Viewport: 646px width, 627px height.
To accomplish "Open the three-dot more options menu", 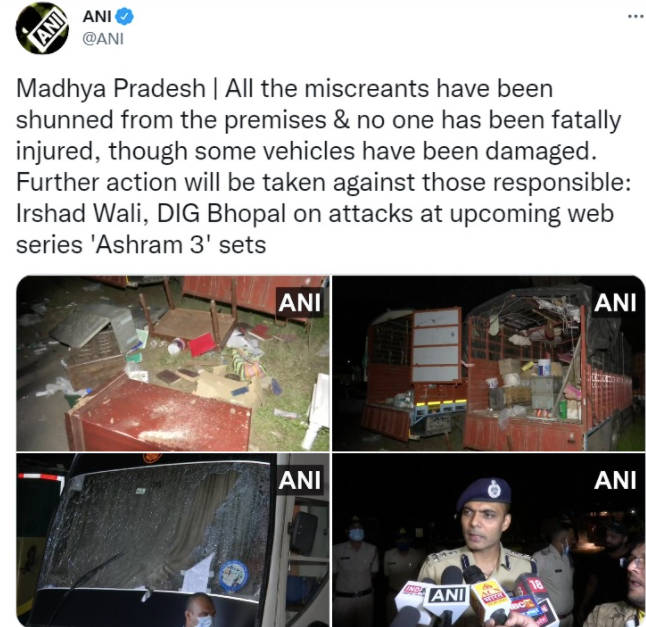I will (x=636, y=16).
